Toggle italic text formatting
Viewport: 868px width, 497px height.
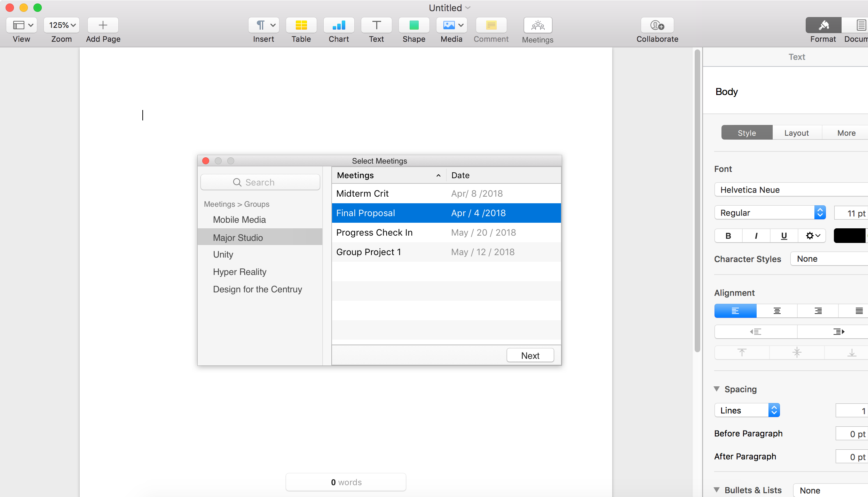coord(756,236)
